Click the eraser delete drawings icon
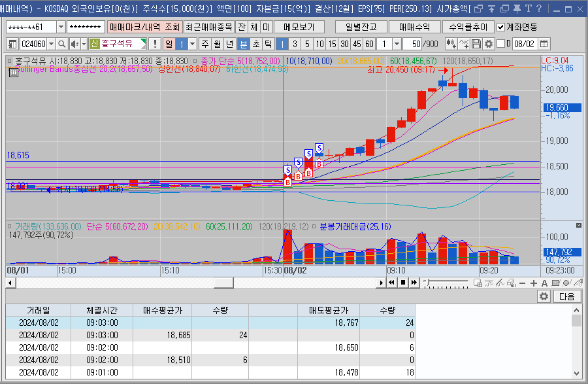The width and height of the screenshot is (588, 384). tap(511, 283)
